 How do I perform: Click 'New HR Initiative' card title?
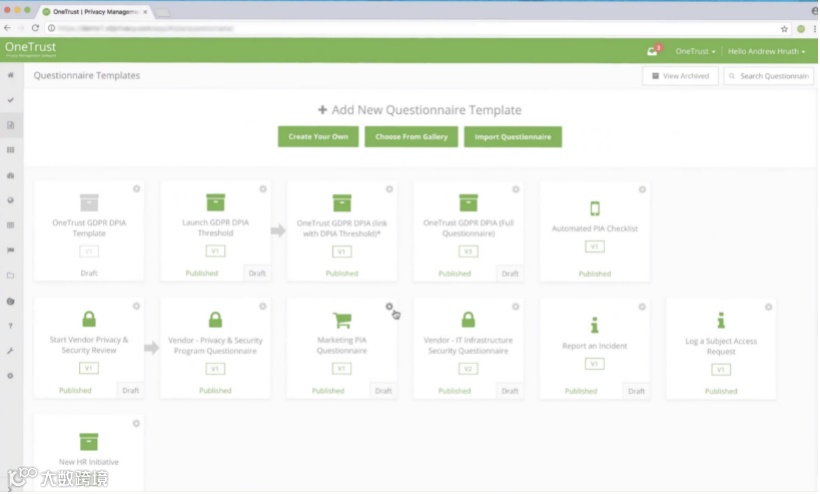click(x=89, y=462)
